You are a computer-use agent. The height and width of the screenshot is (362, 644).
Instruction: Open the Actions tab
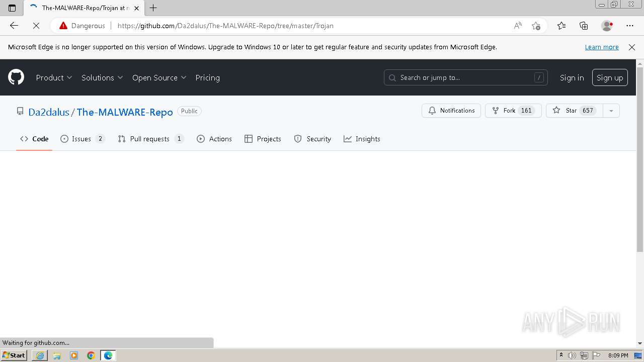[x=214, y=139]
